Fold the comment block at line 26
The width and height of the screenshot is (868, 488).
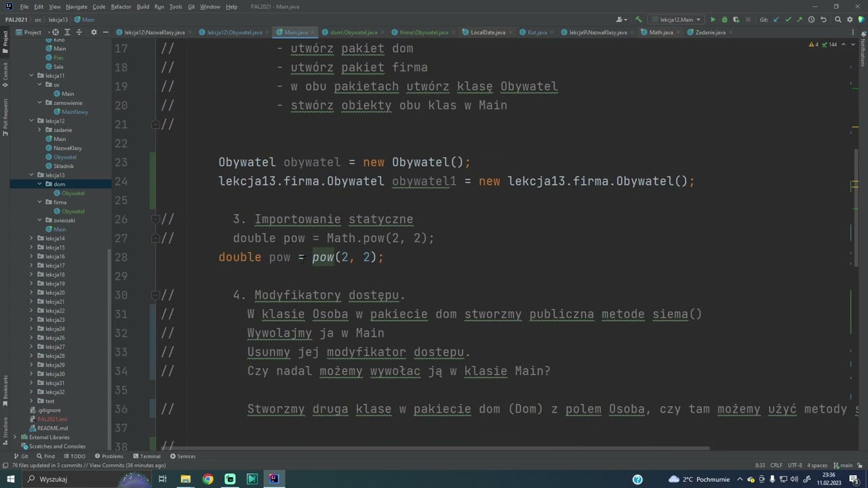coord(155,219)
